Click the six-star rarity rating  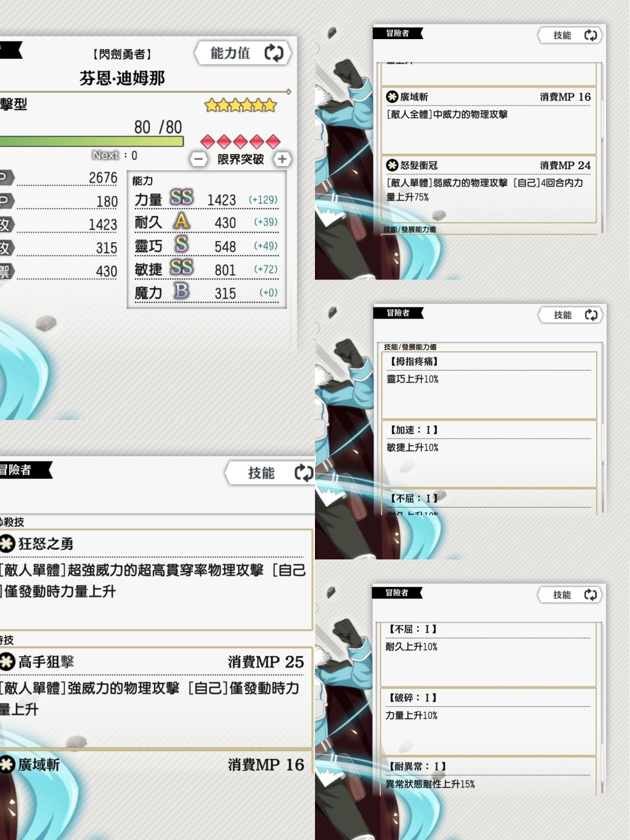240,105
